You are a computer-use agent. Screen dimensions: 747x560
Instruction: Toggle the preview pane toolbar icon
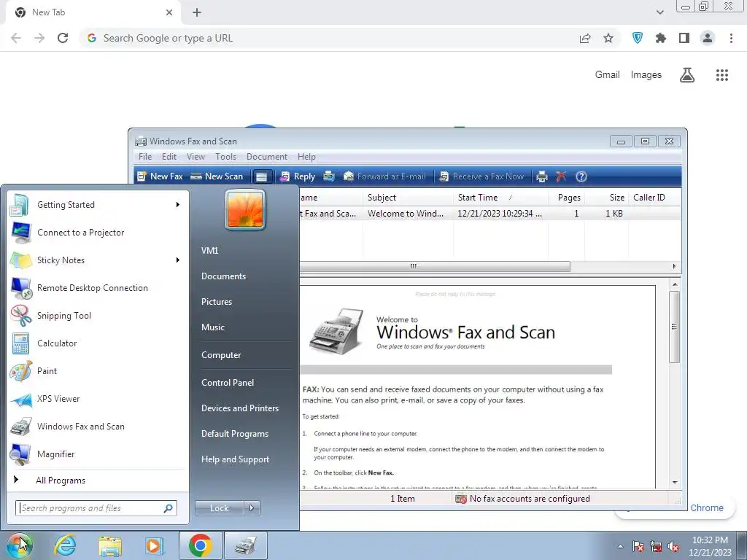click(262, 176)
